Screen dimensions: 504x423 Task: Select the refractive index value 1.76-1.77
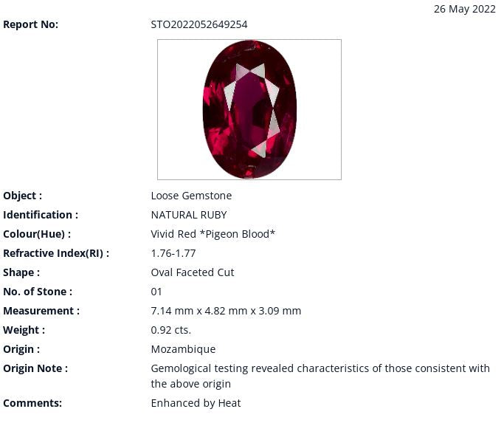tap(173, 253)
